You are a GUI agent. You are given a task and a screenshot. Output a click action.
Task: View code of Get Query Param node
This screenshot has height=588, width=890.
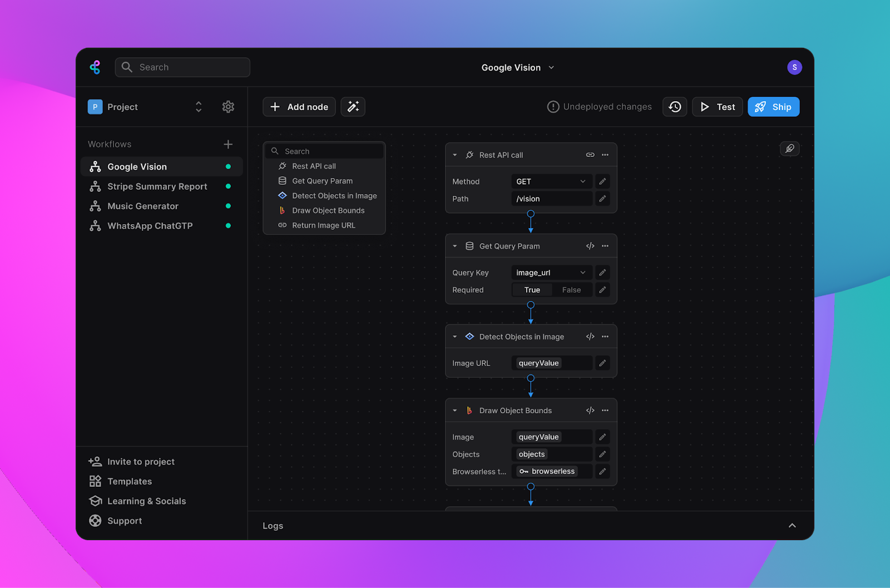590,246
